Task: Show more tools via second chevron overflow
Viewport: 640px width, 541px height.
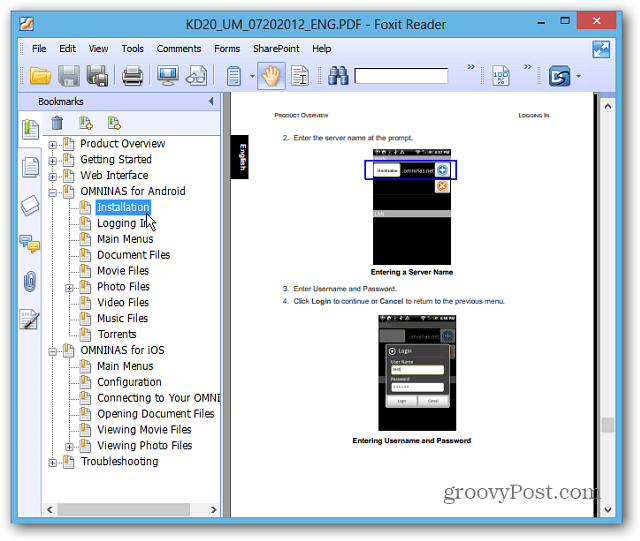Action: click(528, 67)
